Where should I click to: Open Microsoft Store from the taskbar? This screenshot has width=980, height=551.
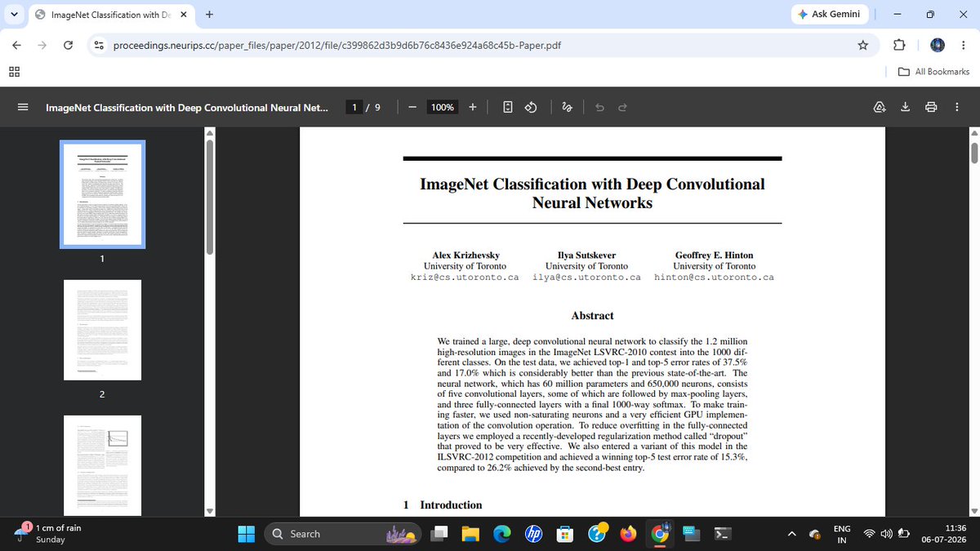(564, 534)
